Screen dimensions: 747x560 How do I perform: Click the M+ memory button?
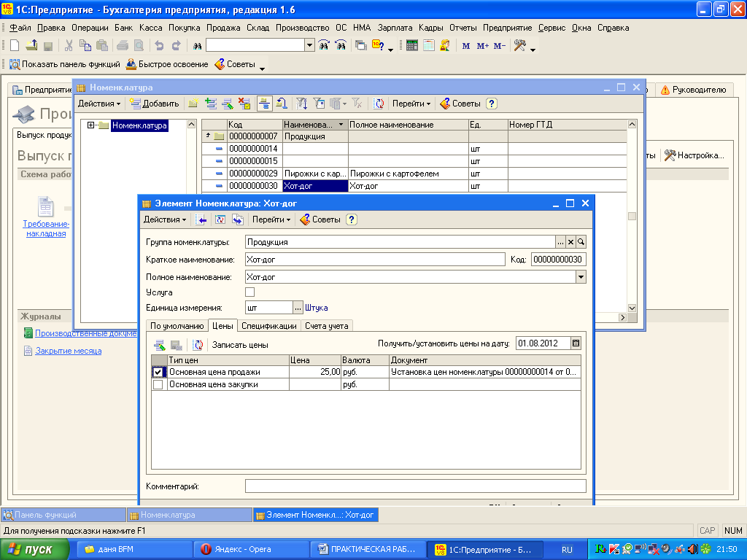(483, 46)
